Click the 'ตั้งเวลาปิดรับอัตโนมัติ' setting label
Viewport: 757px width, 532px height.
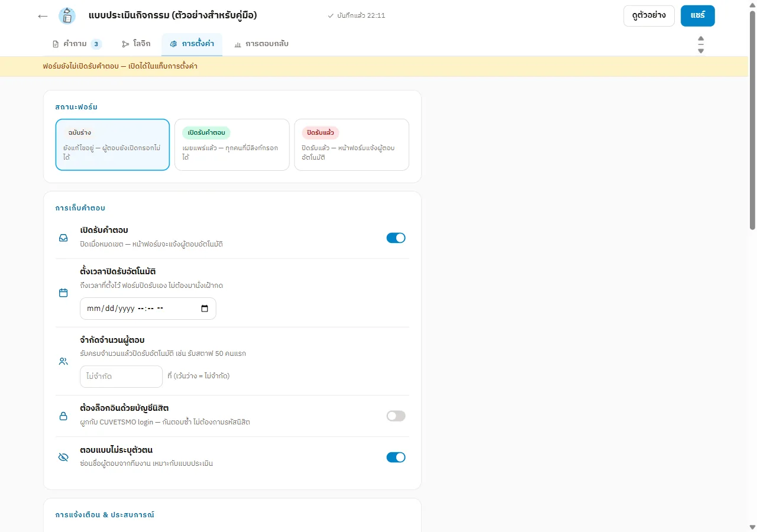point(118,272)
